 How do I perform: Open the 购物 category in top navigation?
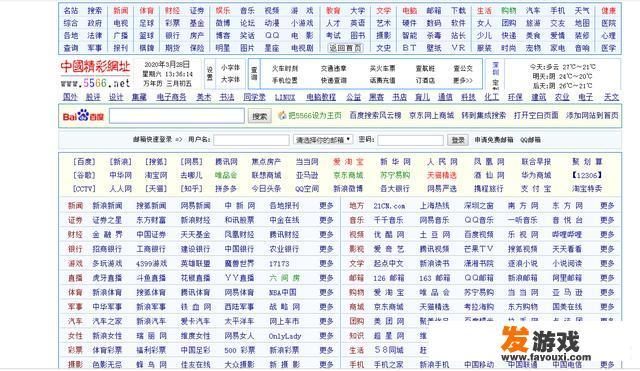509,11
